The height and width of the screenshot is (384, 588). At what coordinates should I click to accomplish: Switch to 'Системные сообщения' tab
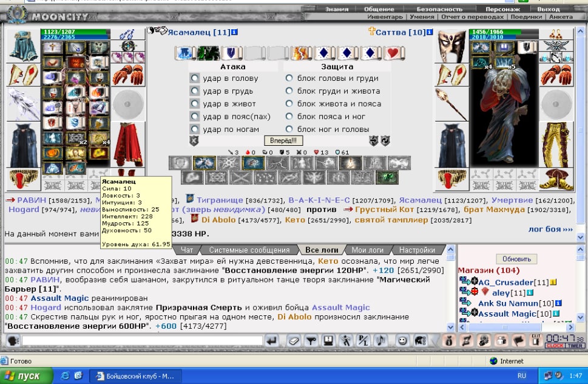249,250
